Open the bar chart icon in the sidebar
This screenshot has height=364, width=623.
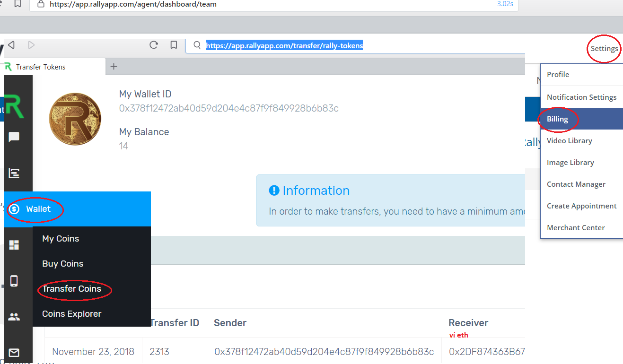click(14, 173)
